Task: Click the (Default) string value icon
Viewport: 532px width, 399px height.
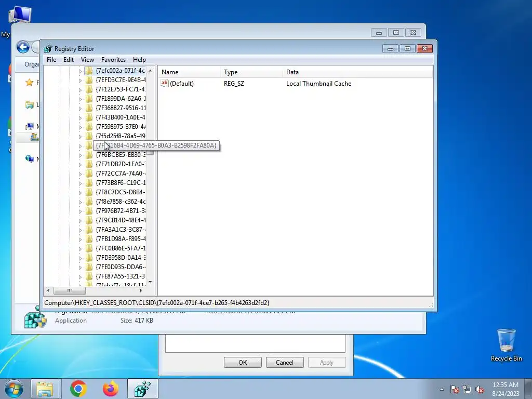Action: pyautogui.click(x=165, y=83)
